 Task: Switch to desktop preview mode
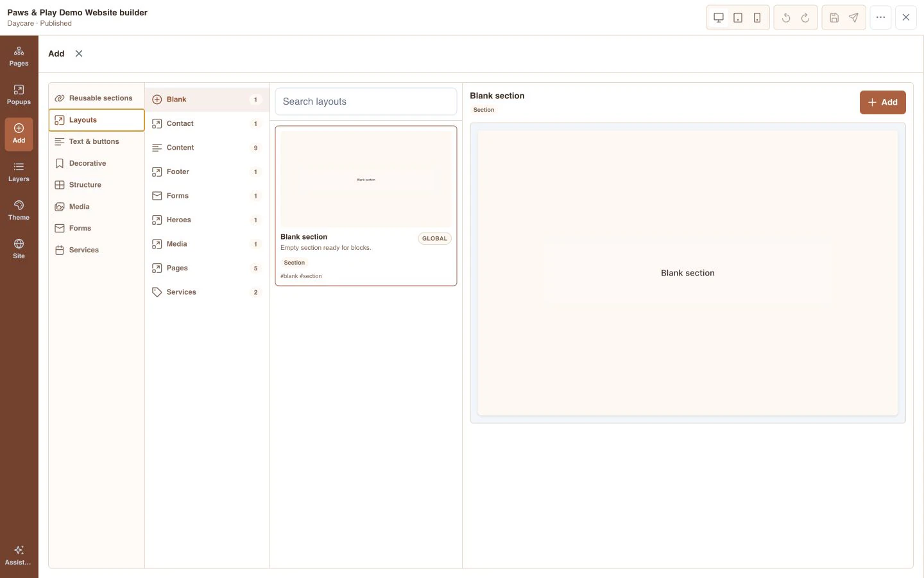[719, 18]
